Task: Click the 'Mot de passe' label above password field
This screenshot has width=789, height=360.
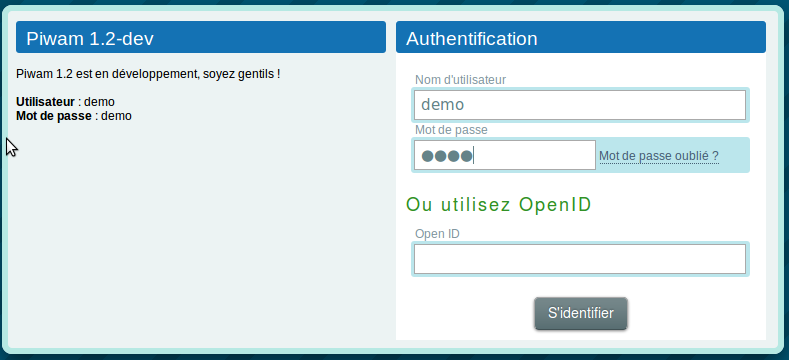Action: pyautogui.click(x=451, y=130)
